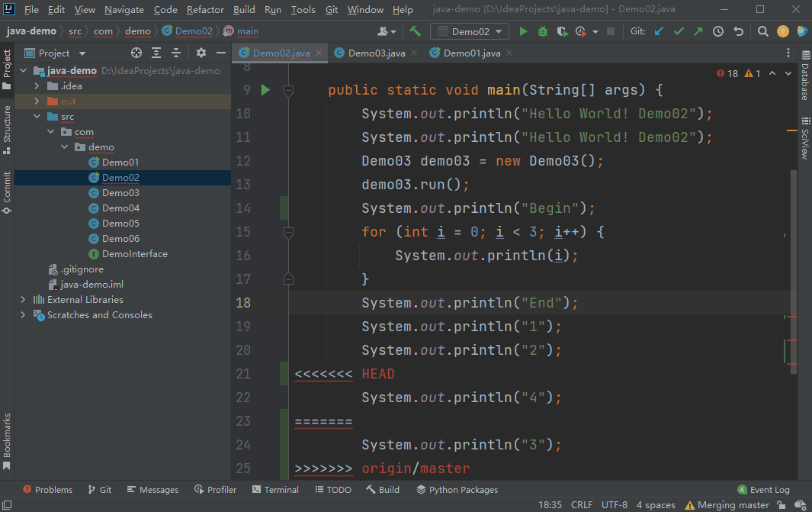
Task: Open Project panel settings gear
Action: pyautogui.click(x=201, y=53)
